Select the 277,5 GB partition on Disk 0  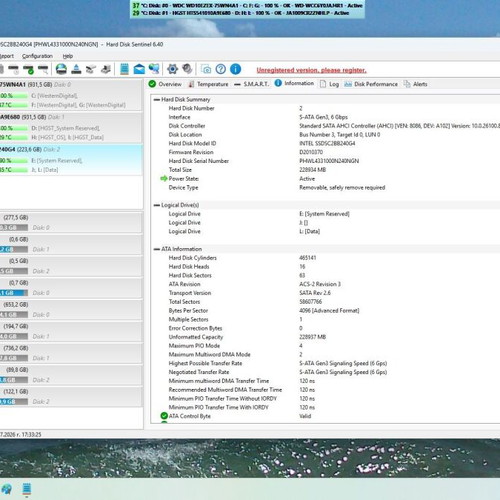coord(71,222)
